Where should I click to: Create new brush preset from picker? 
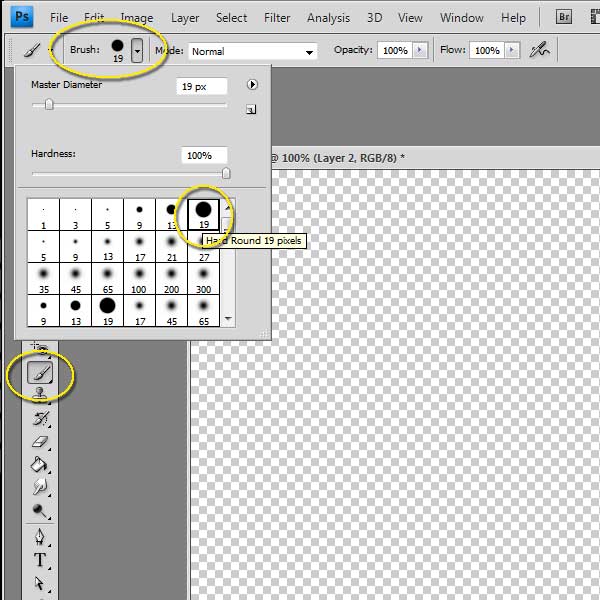pos(251,110)
